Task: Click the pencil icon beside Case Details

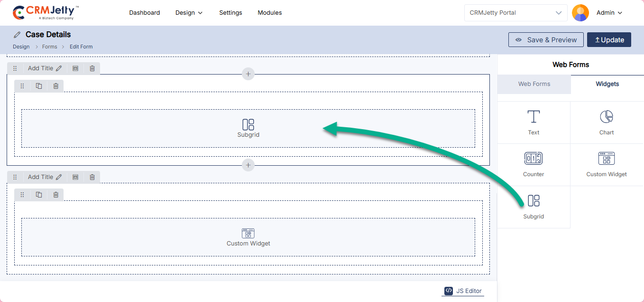Action: pos(17,35)
